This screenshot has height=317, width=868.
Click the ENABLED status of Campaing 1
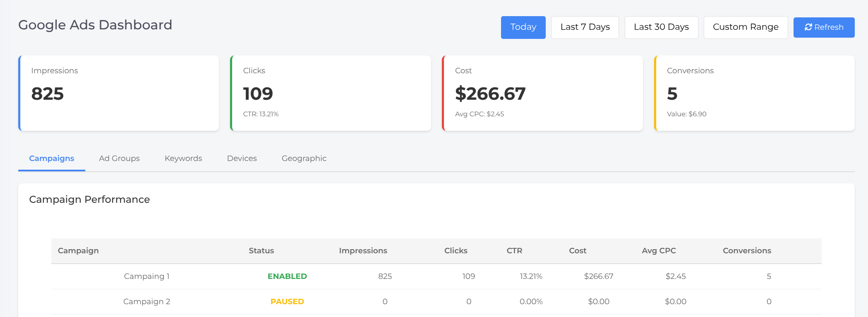coord(287,276)
